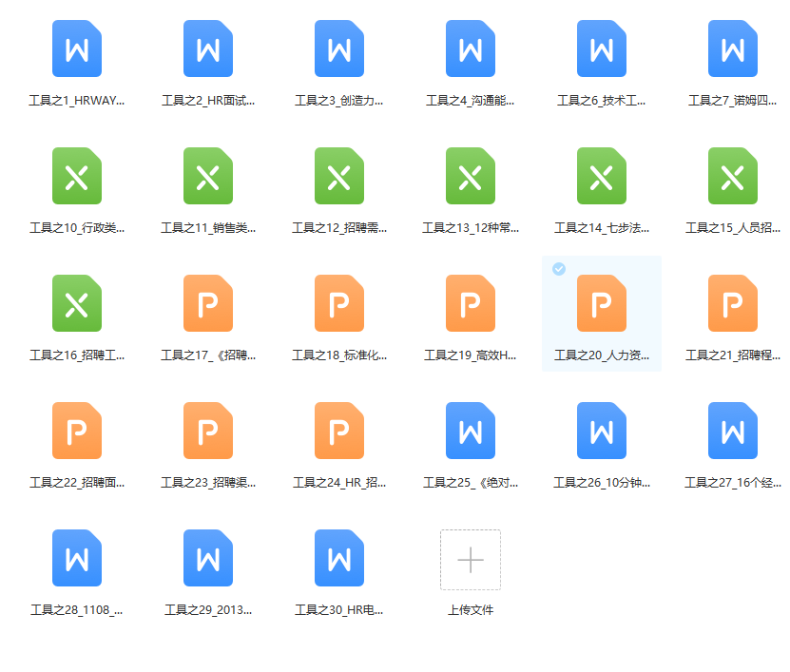The image size is (790, 672).
Task: Click file name text 工具之7_诺姆四...
Action: [733, 101]
